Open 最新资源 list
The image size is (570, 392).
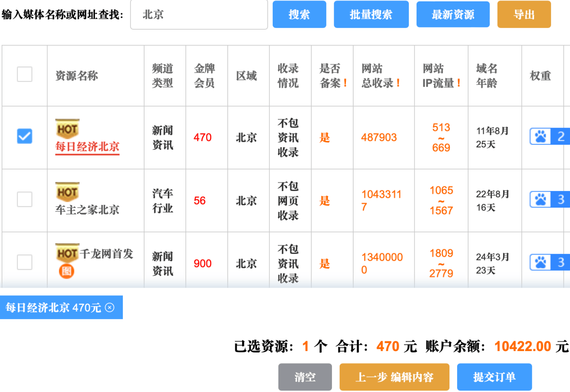pos(453,14)
